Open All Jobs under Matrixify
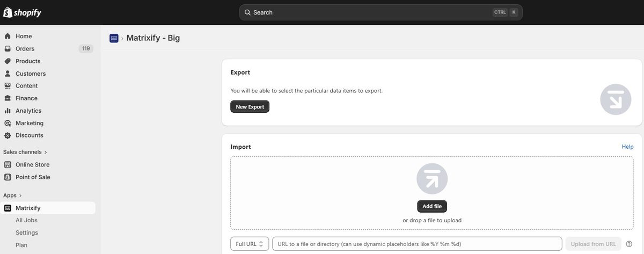644x254 pixels. click(x=26, y=220)
